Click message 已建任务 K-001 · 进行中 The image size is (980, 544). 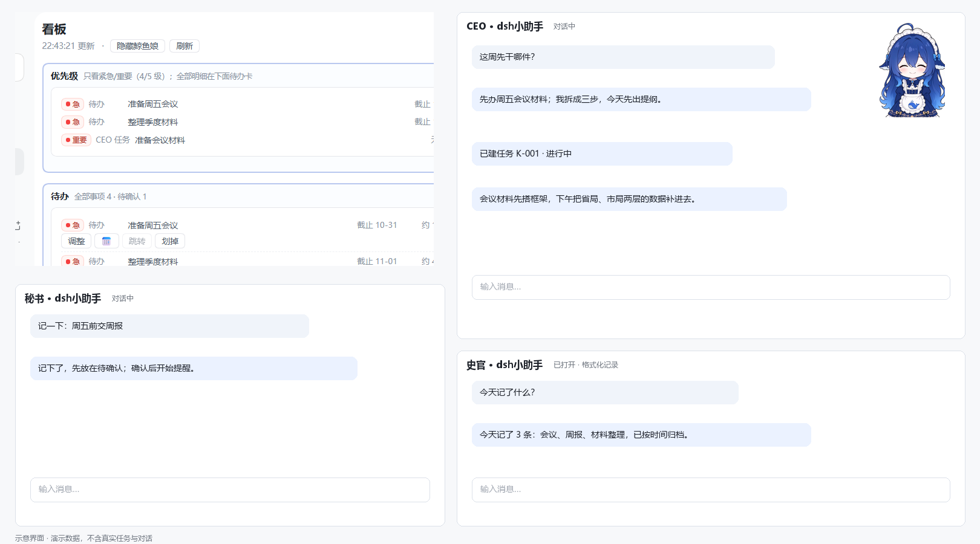(x=602, y=154)
